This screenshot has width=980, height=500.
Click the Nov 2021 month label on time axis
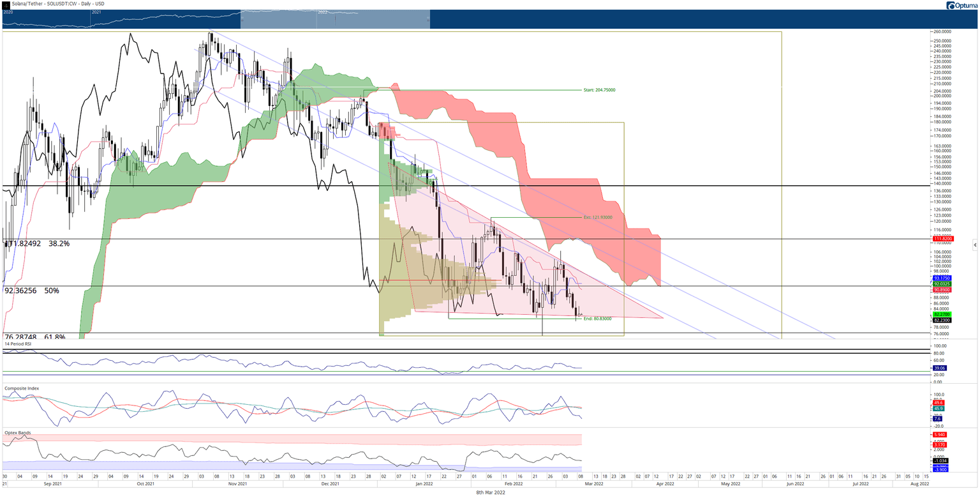[239, 485]
